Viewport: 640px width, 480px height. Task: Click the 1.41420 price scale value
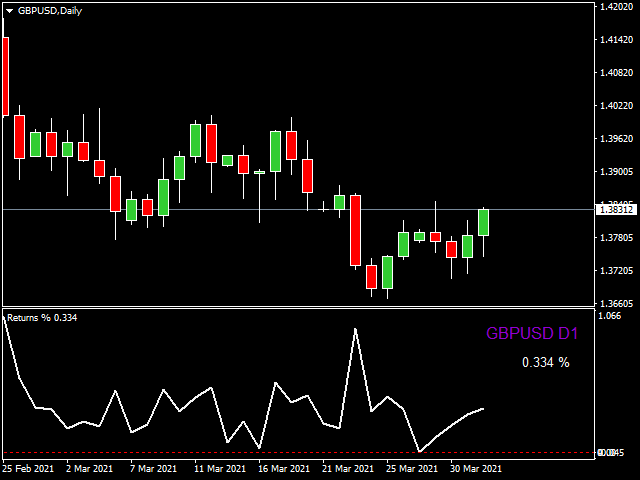click(616, 40)
